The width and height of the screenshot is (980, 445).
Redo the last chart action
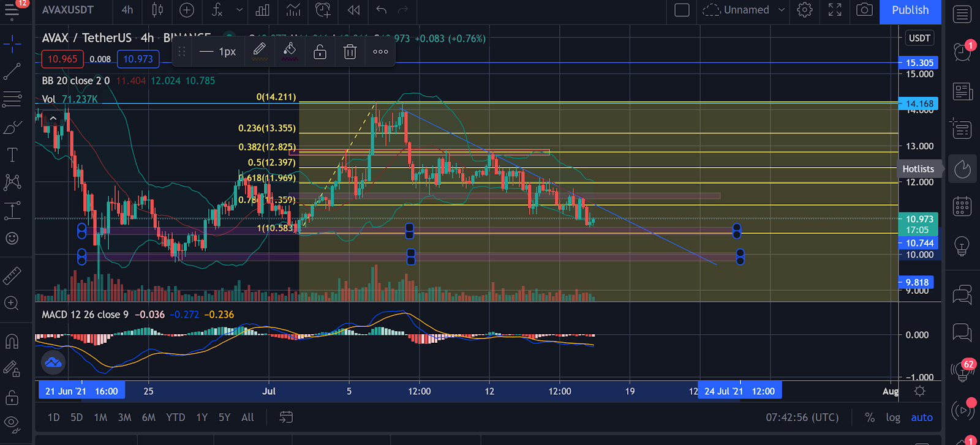point(403,10)
